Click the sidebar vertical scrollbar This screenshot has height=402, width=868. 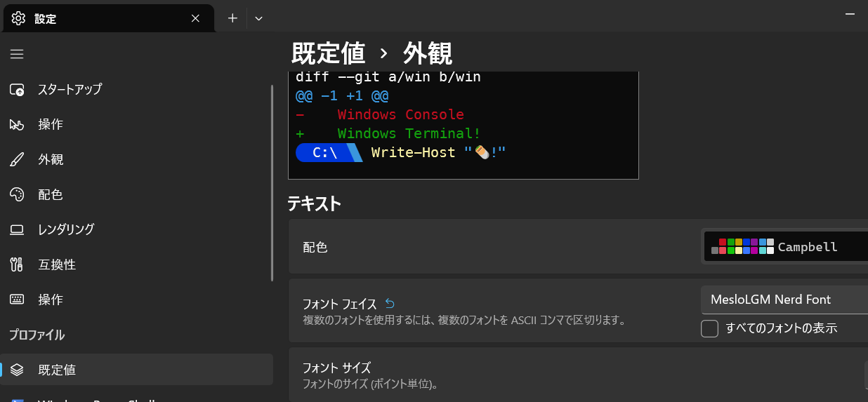pyautogui.click(x=272, y=182)
